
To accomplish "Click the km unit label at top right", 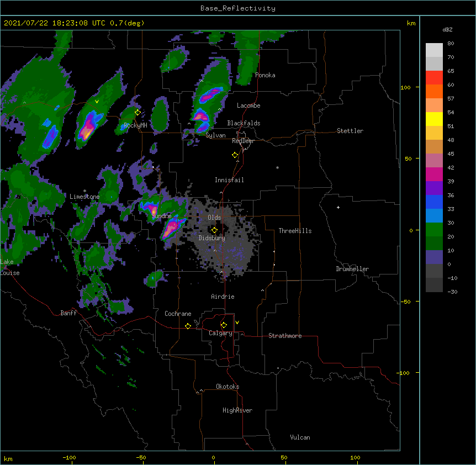I will [411, 23].
